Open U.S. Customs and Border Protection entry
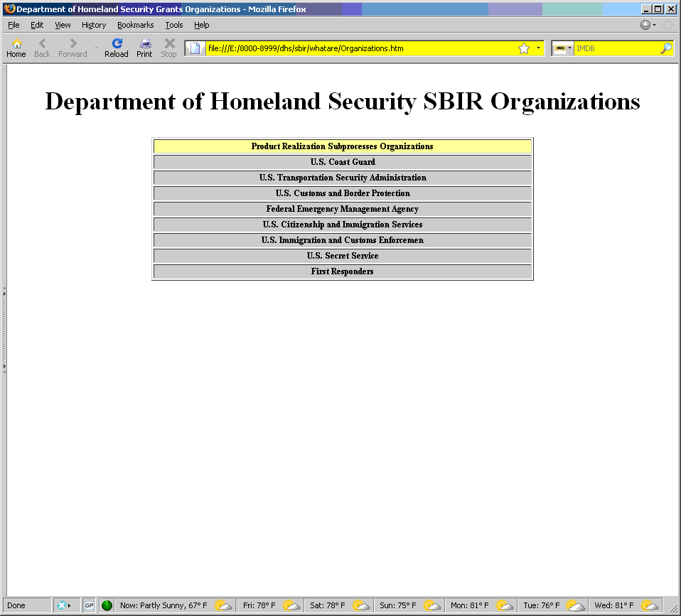Screen dimensions: 681x616 pos(342,193)
